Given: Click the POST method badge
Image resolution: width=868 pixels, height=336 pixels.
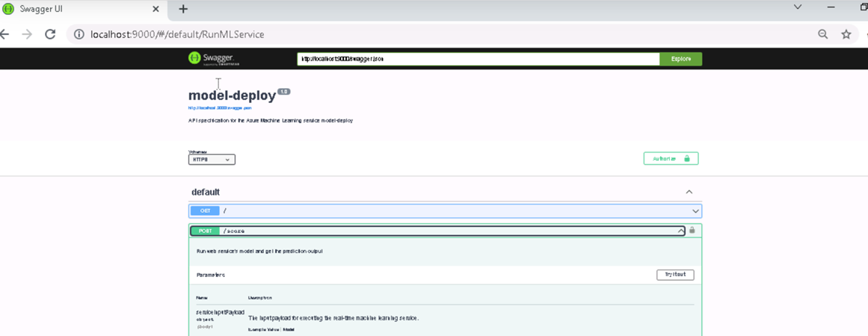Looking at the screenshot, I should click(205, 231).
